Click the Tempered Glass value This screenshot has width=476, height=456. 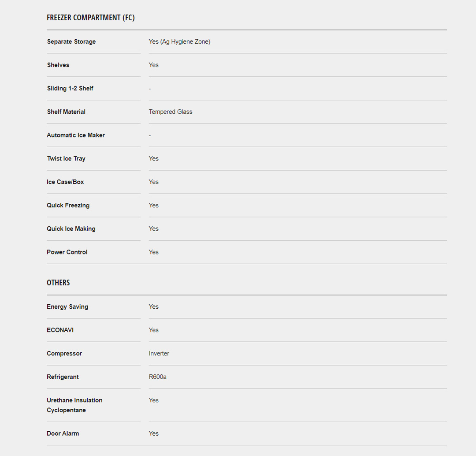pyautogui.click(x=171, y=112)
